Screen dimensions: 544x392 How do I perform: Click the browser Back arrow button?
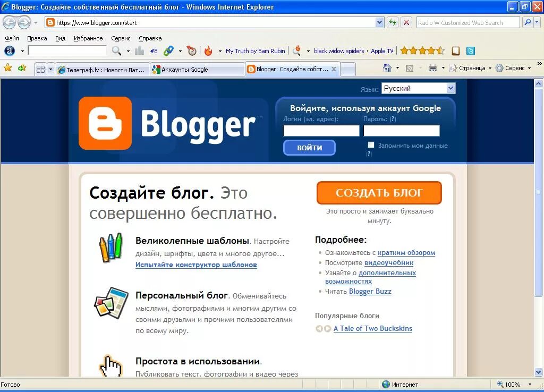10,22
